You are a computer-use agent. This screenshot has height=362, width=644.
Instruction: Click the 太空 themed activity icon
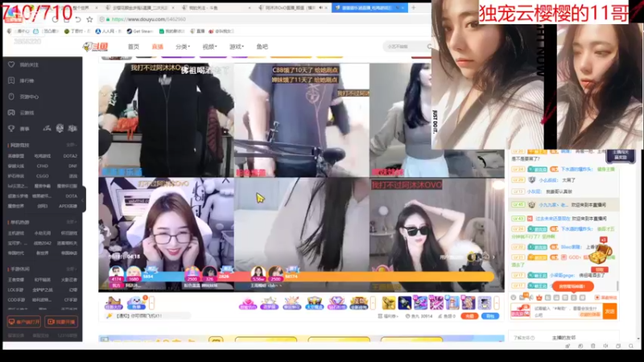pos(314,303)
